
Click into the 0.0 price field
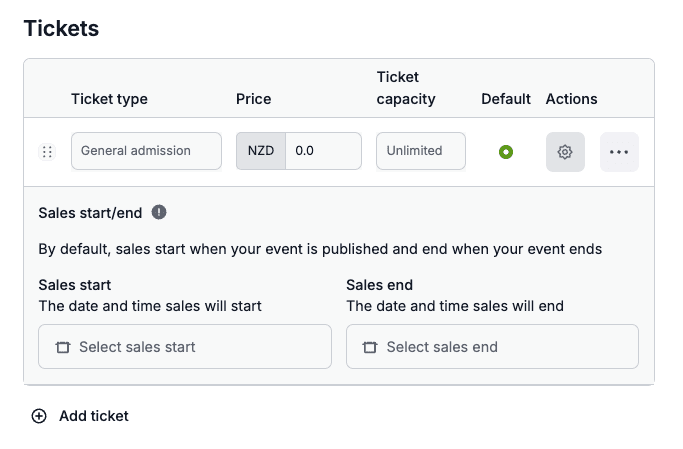click(x=323, y=151)
